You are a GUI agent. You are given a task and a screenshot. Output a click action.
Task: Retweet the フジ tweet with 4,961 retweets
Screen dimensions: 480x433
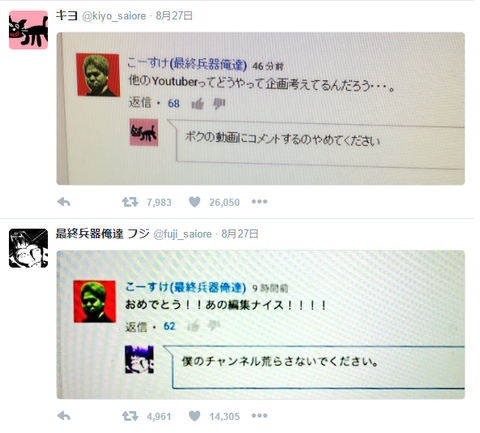pyautogui.click(x=130, y=416)
